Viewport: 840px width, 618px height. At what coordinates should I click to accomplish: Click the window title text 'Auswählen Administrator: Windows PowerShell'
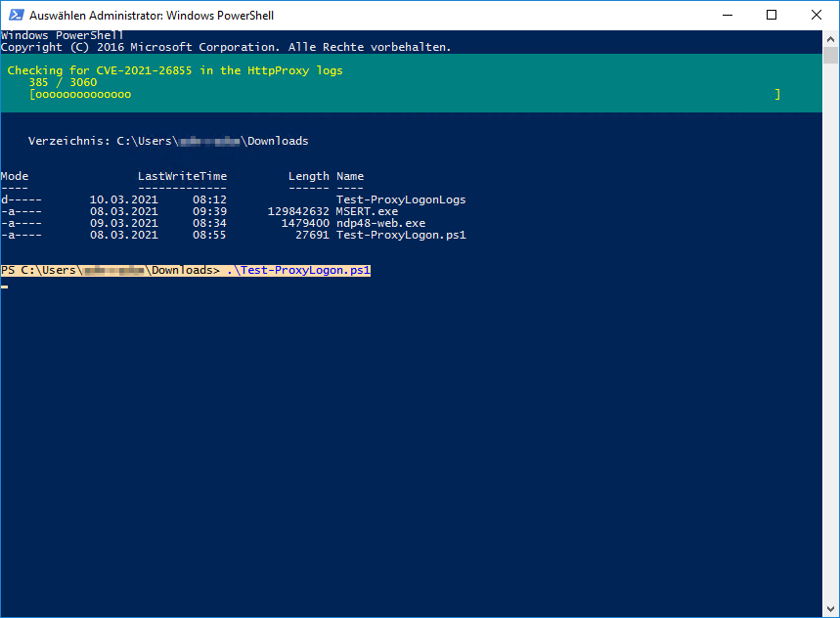(152, 16)
